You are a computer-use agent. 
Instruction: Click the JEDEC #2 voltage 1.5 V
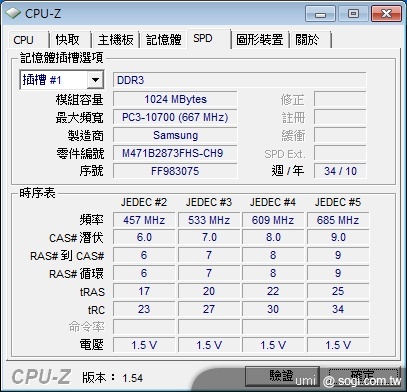click(144, 345)
